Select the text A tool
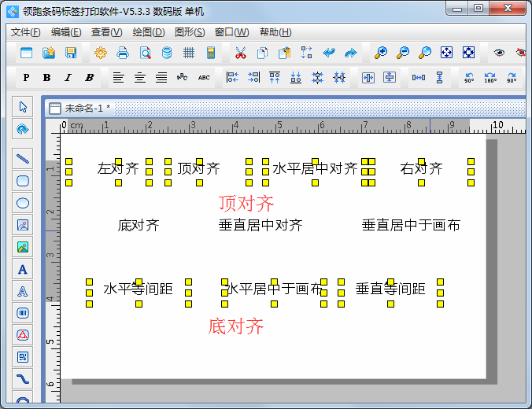The image size is (532, 409). click(23, 269)
